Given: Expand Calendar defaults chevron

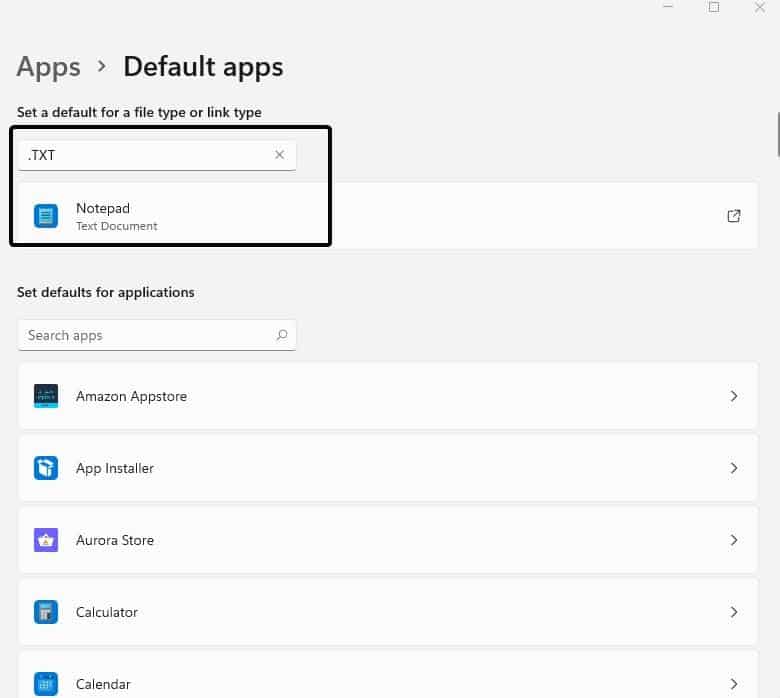Looking at the screenshot, I should coord(734,684).
